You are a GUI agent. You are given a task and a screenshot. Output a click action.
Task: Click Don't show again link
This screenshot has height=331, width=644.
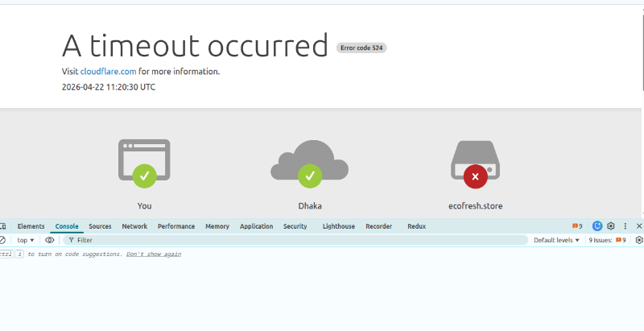pos(153,254)
